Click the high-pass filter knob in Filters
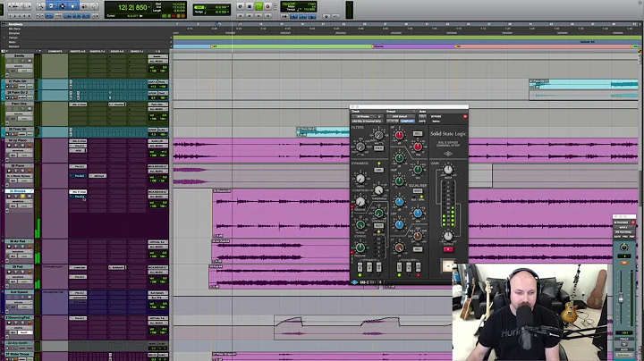 360,147
